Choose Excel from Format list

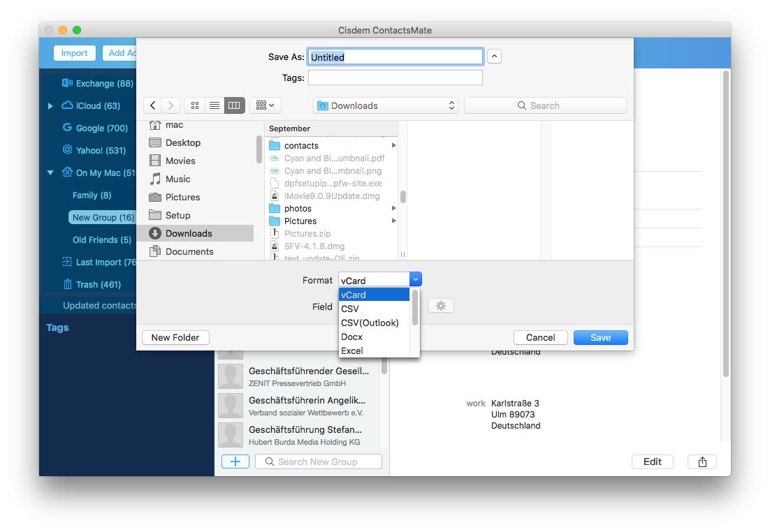tap(375, 351)
